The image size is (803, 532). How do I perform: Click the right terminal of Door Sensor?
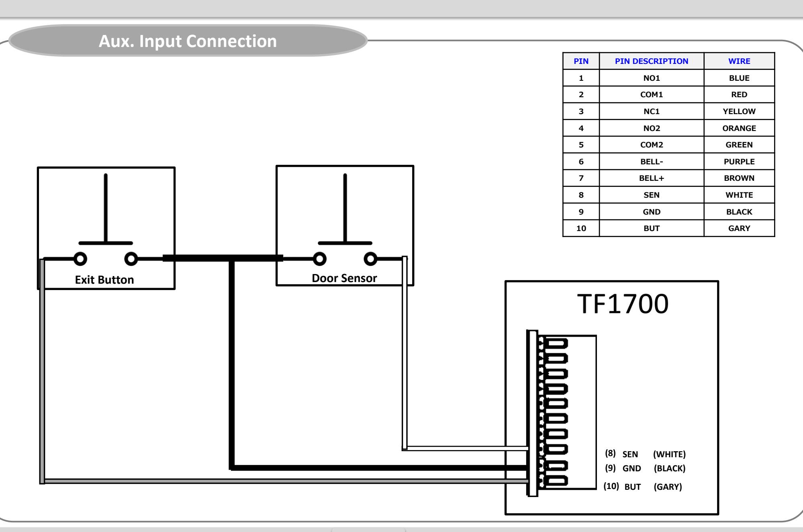point(370,259)
